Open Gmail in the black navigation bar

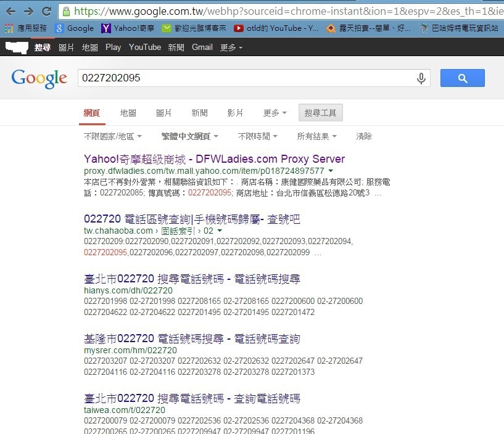202,47
